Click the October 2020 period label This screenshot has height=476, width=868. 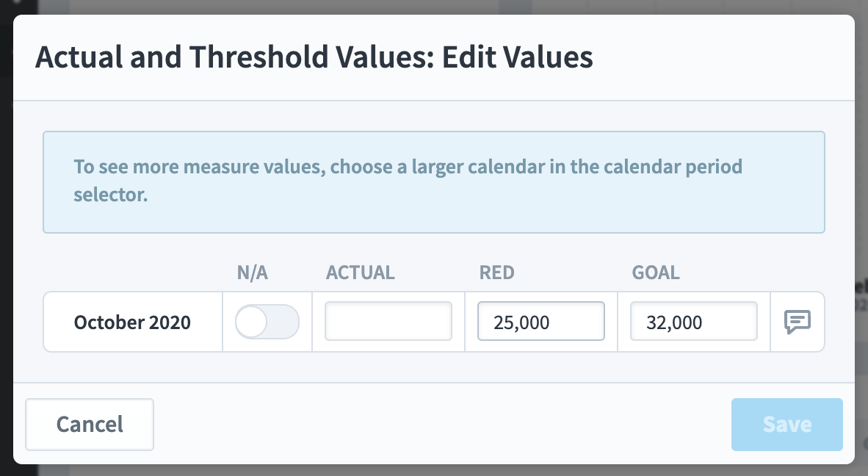132,322
